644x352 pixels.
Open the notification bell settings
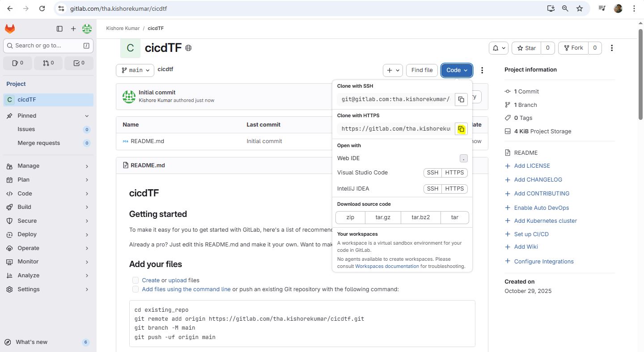499,48
